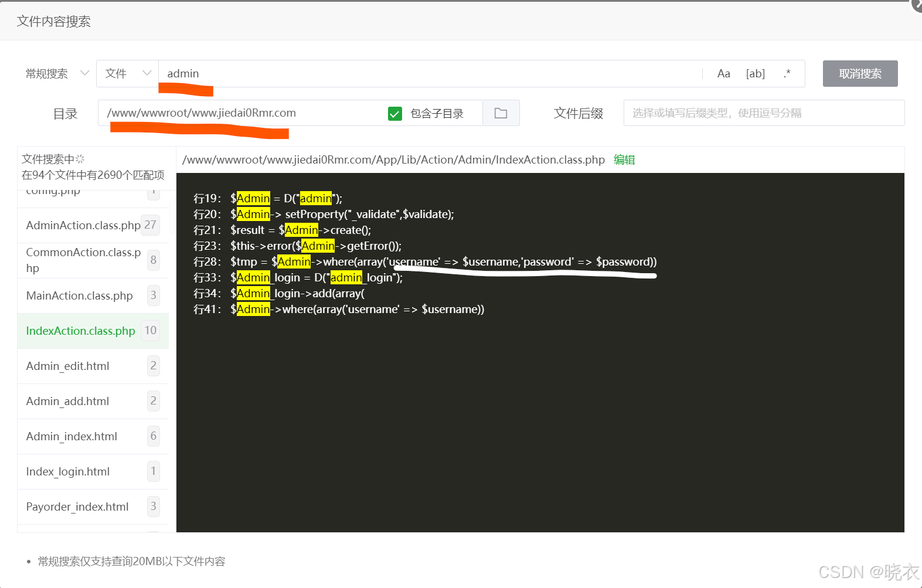The height and width of the screenshot is (588, 922).
Task: Toggle regular expression .* option
Action: [787, 74]
